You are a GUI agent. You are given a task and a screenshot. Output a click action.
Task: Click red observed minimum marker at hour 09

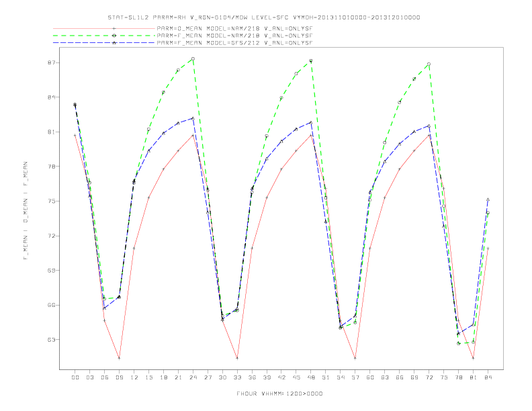click(119, 358)
